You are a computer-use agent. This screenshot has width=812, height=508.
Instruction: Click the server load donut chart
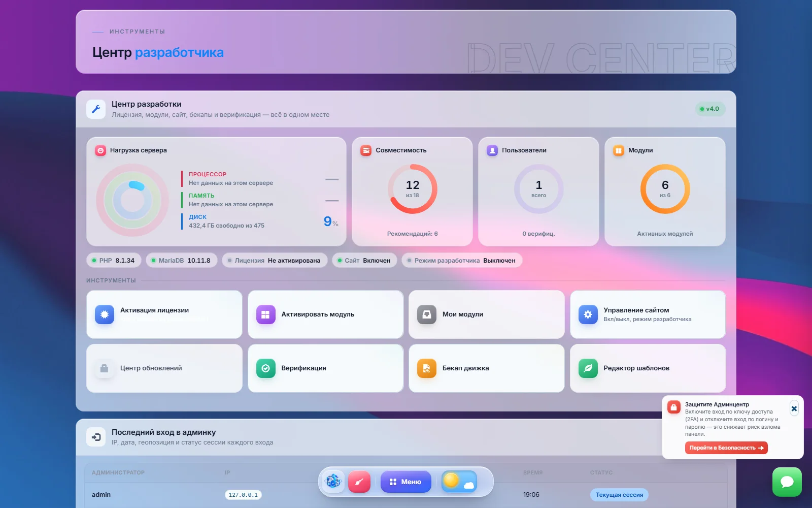point(132,200)
